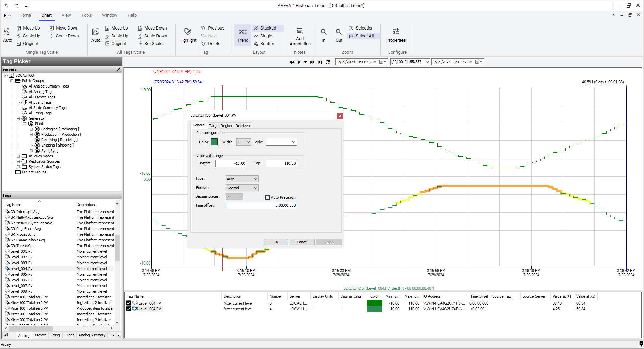This screenshot has width=644, height=349.
Task: Select Level_006.PV in Tags list
Action: click(x=21, y=280)
